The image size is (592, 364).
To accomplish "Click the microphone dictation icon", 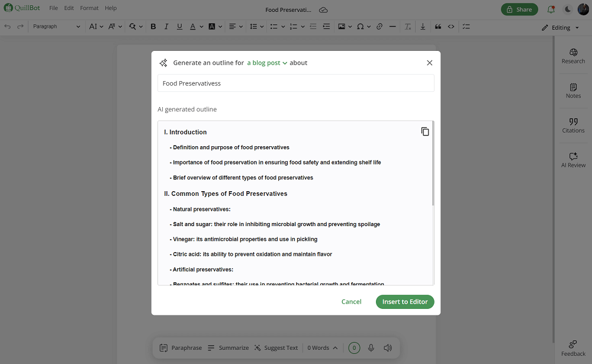I will pyautogui.click(x=371, y=348).
